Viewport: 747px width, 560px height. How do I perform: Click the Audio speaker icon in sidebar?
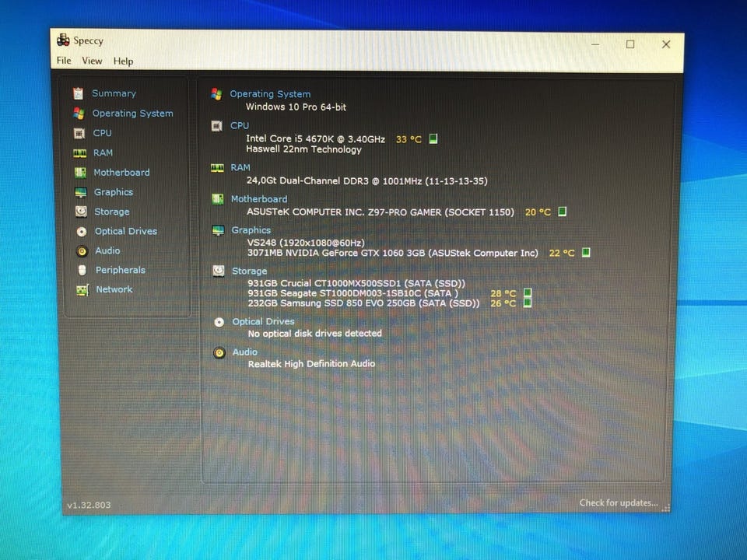point(82,251)
